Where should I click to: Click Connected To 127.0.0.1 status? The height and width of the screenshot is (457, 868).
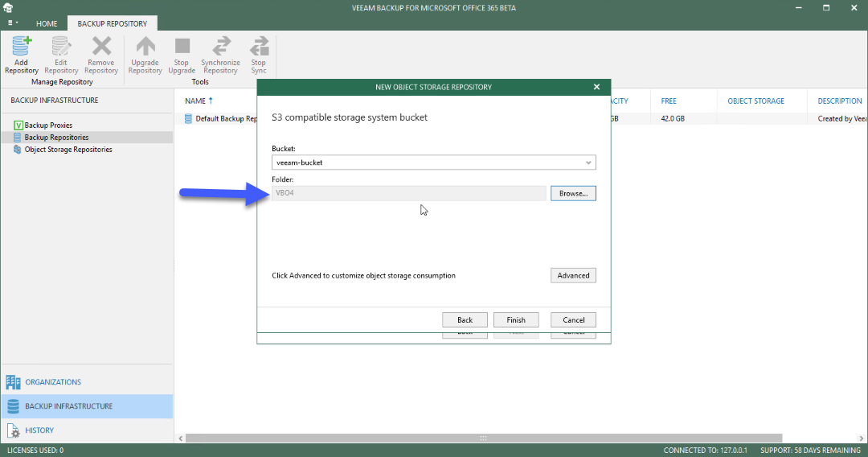(706, 451)
